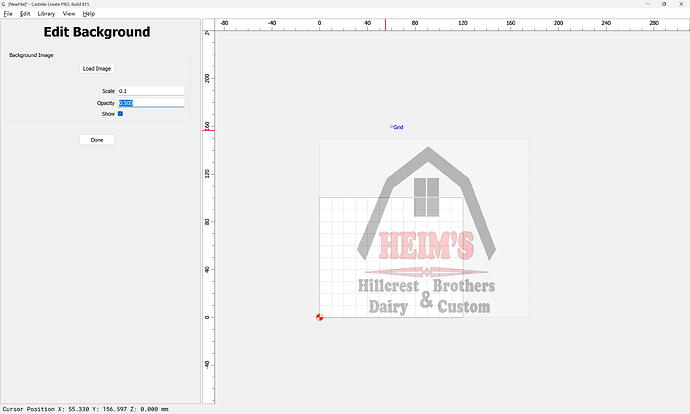This screenshot has height=414, width=690.
Task: Click the red origin marker on canvas
Action: tap(319, 317)
